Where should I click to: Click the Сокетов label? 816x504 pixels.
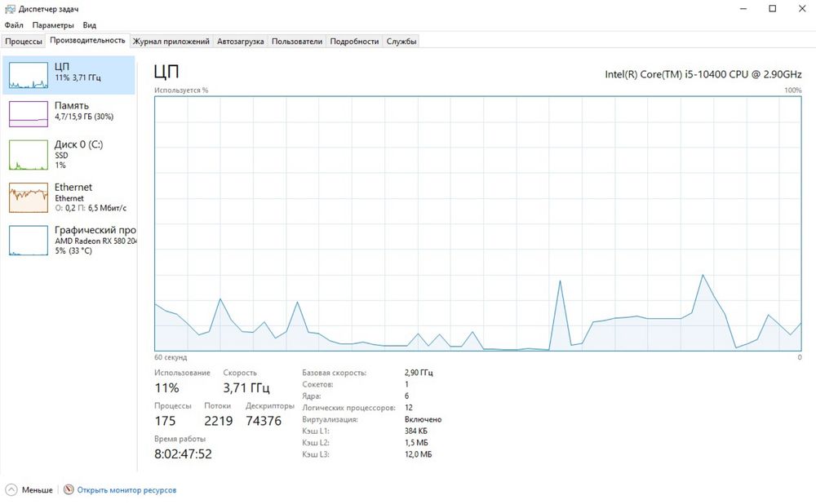[x=317, y=384]
